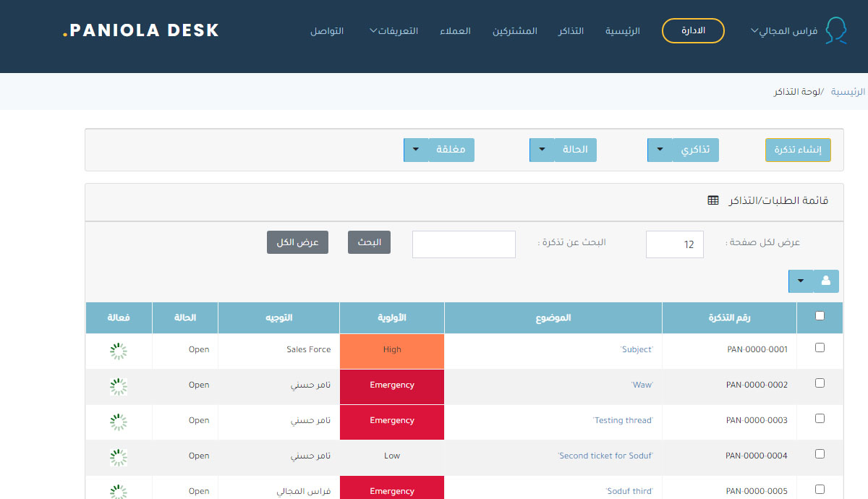The image size is (868, 499).
Task: Click active spinner icon for PAN-0000-0004
Action: 119,457
